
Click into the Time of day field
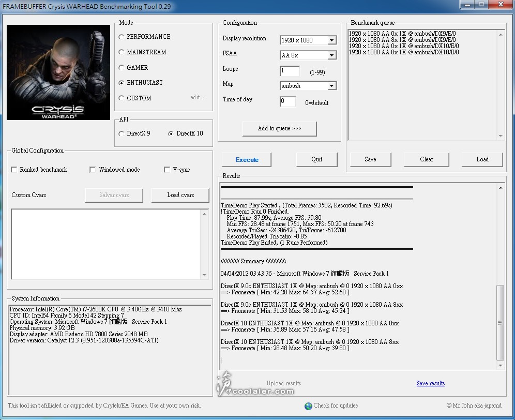coord(287,101)
